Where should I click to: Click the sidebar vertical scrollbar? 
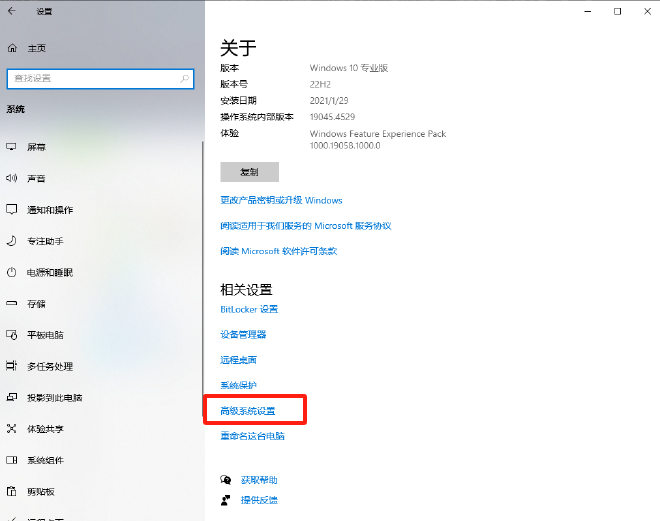point(202,278)
